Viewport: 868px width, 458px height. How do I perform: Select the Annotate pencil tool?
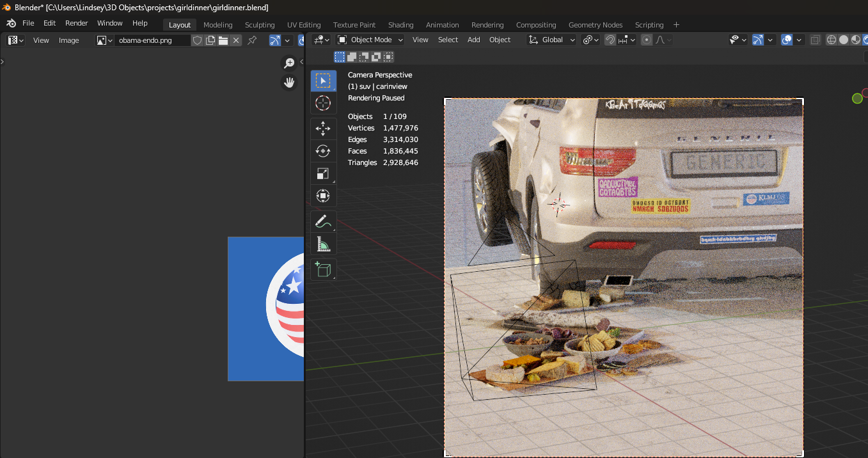pyautogui.click(x=323, y=221)
